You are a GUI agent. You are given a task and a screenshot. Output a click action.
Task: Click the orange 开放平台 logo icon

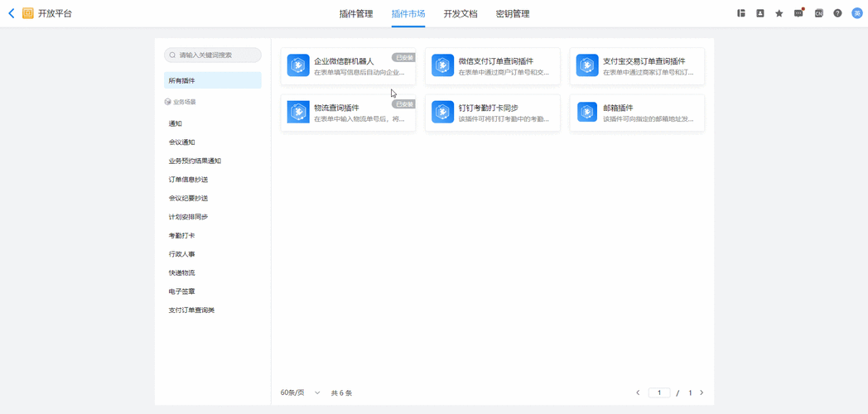(27, 14)
